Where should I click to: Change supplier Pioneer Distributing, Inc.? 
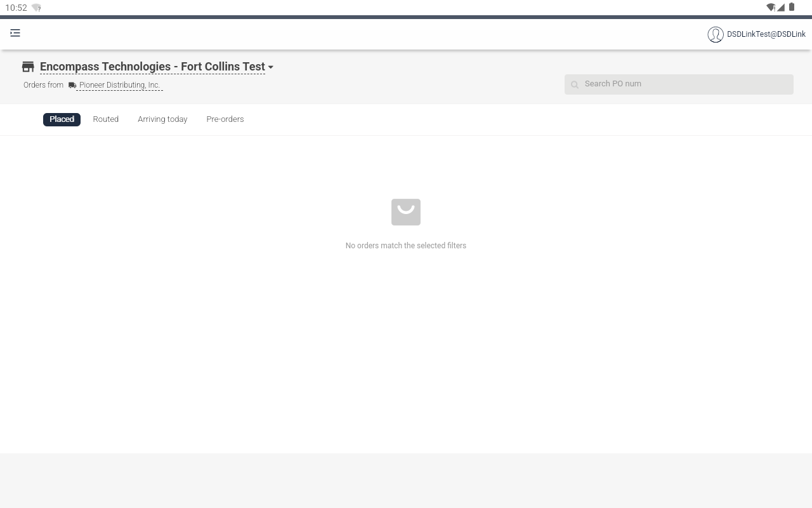pyautogui.click(x=119, y=85)
